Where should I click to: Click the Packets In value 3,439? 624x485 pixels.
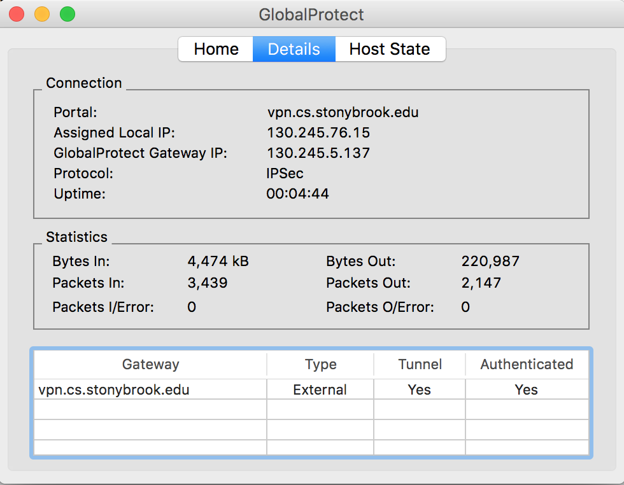[207, 283]
